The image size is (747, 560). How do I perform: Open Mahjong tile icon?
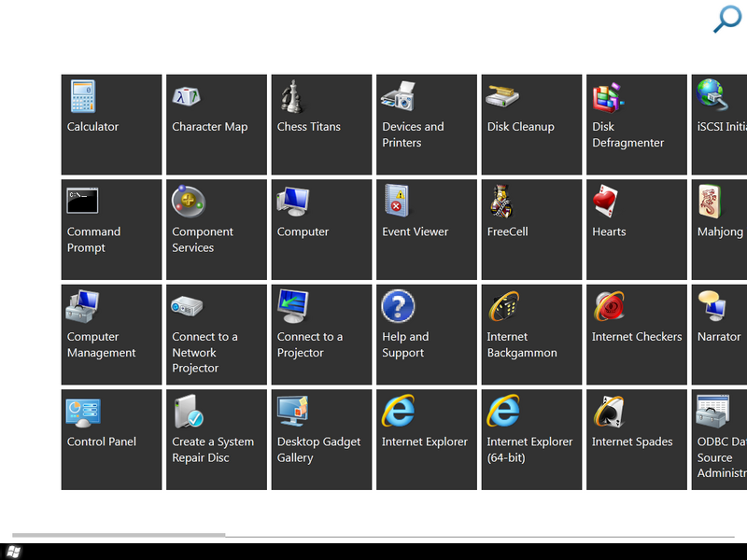pos(711,202)
